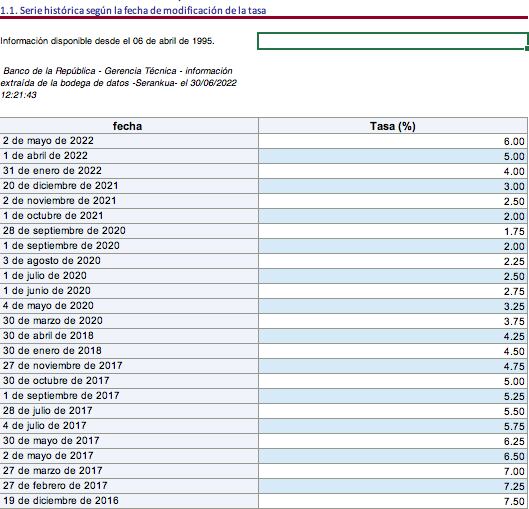The image size is (529, 509).
Task: Select the cell '1 de septiembre de 2017'
Action: 129,396
